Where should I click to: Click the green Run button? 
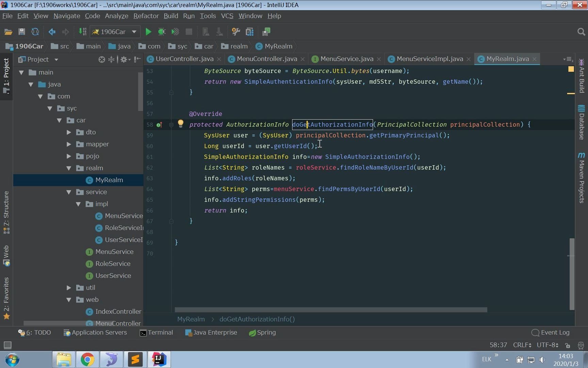[148, 32]
